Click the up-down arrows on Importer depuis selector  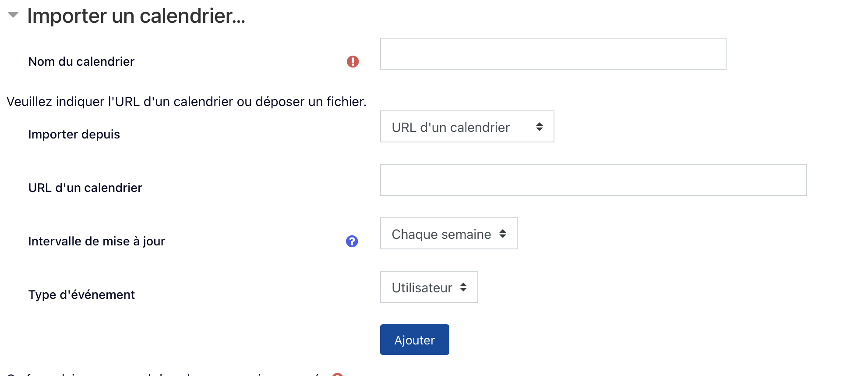tap(539, 127)
